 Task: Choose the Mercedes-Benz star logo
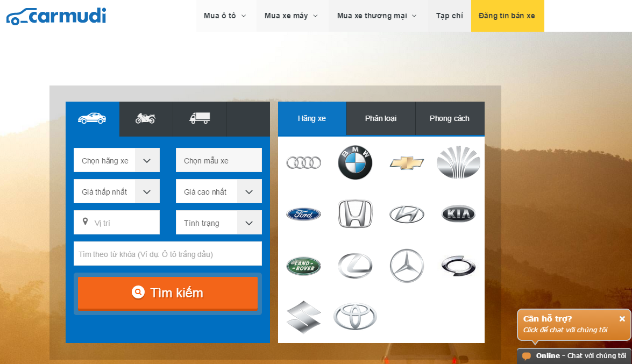click(407, 266)
